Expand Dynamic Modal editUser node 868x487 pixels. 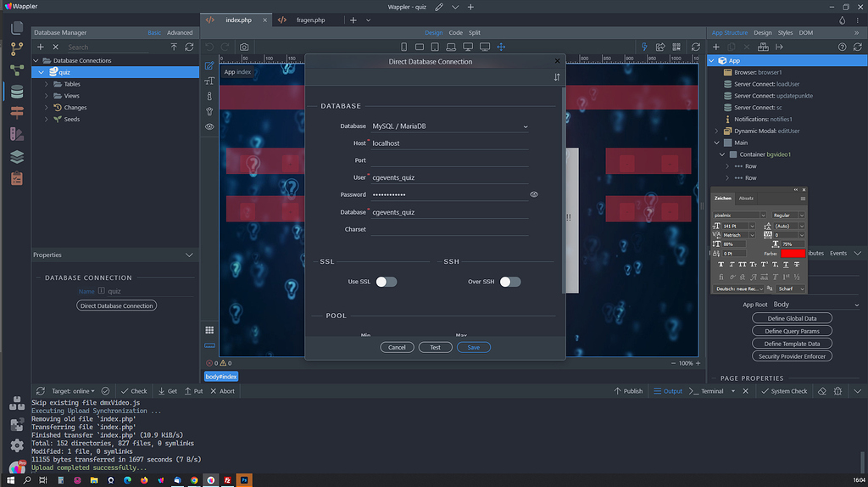pyautogui.click(x=716, y=132)
